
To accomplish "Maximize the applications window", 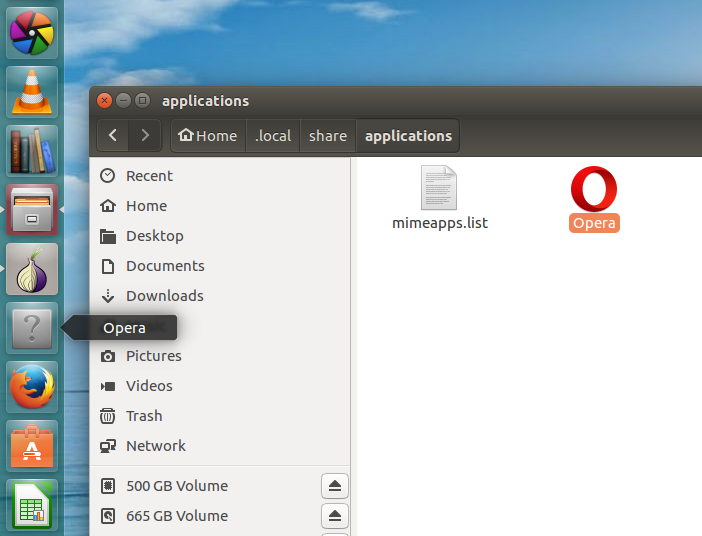I will pyautogui.click(x=142, y=100).
